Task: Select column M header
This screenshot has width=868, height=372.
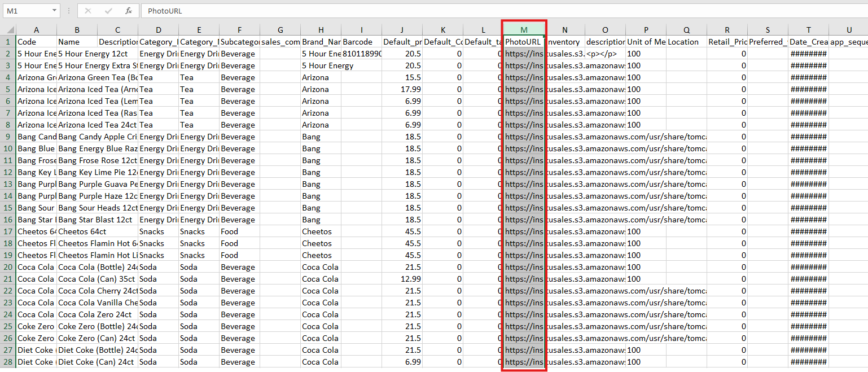Action: point(524,30)
